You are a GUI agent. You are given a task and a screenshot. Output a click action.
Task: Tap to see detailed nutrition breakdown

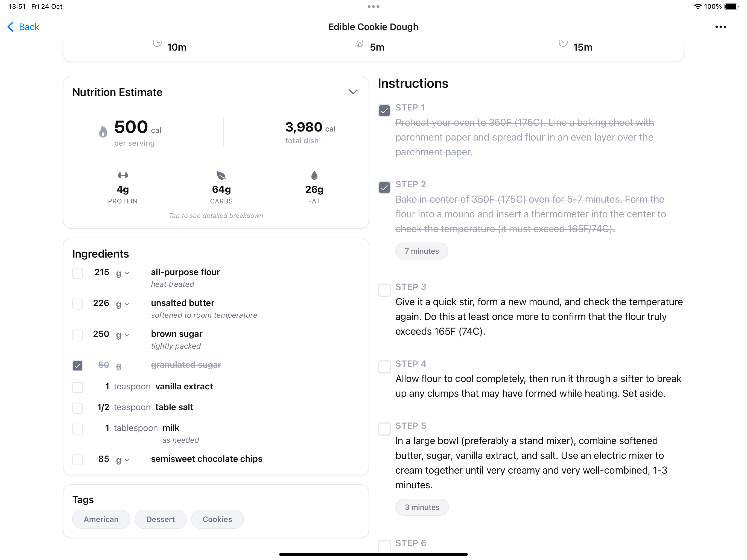click(216, 215)
